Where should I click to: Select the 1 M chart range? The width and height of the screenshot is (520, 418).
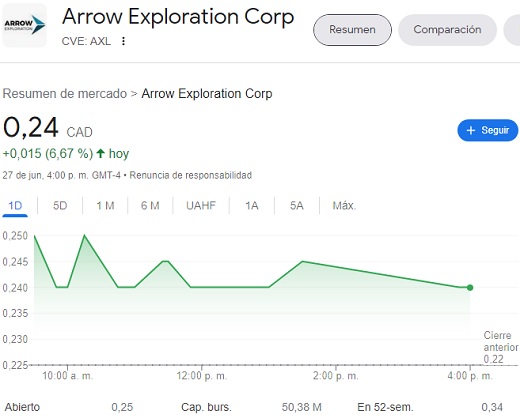105,205
